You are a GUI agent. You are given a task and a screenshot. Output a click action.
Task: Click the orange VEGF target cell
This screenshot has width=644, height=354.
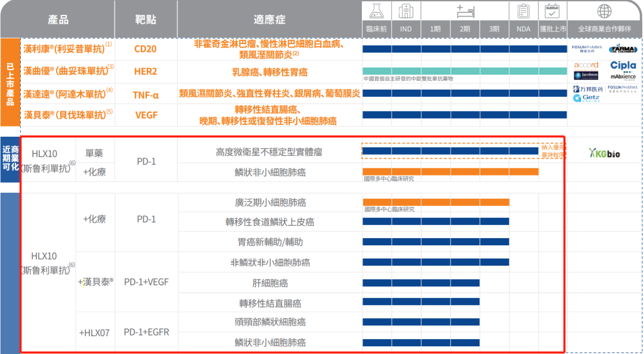[146, 115]
